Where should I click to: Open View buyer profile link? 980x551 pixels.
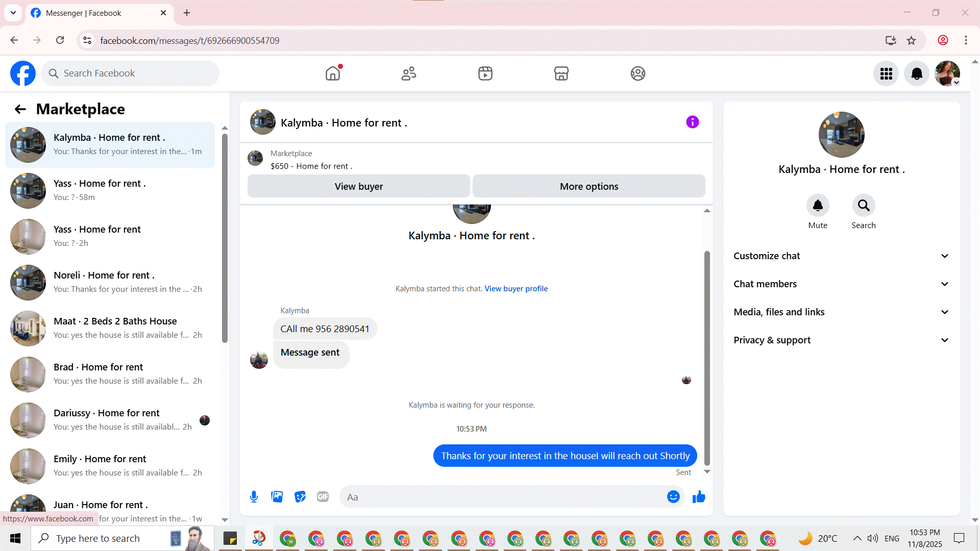coord(516,289)
